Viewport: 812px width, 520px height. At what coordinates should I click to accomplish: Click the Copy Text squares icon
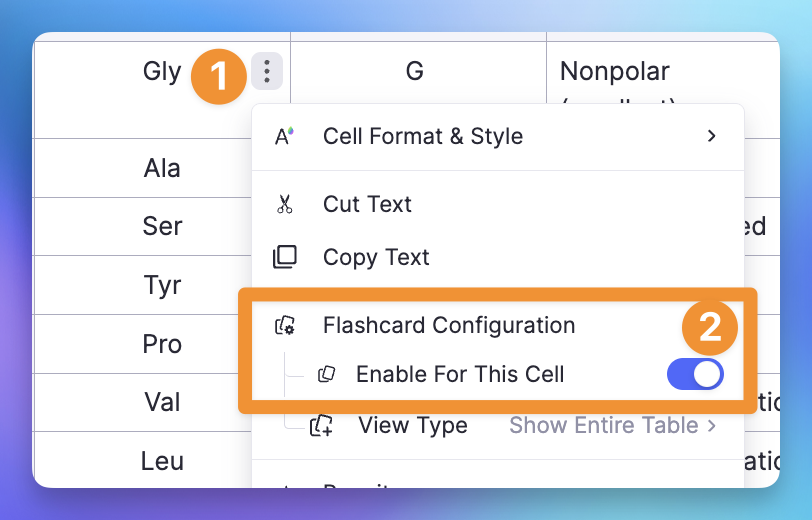click(x=285, y=257)
